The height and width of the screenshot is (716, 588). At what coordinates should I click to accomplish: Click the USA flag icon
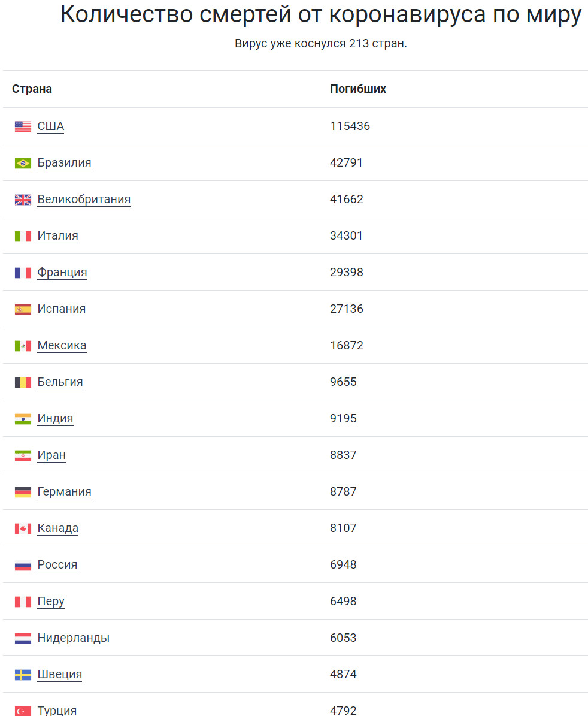[23, 126]
